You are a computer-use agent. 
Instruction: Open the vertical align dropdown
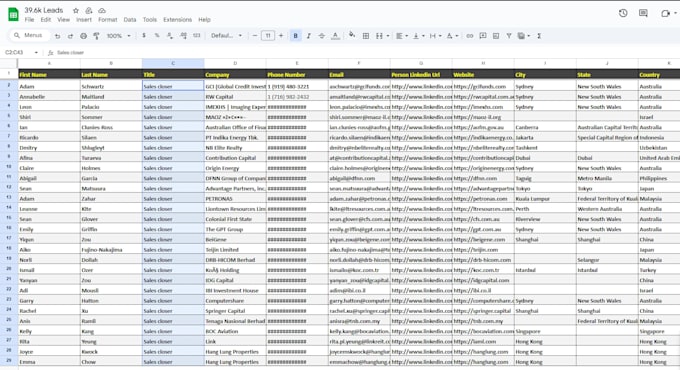coord(418,36)
